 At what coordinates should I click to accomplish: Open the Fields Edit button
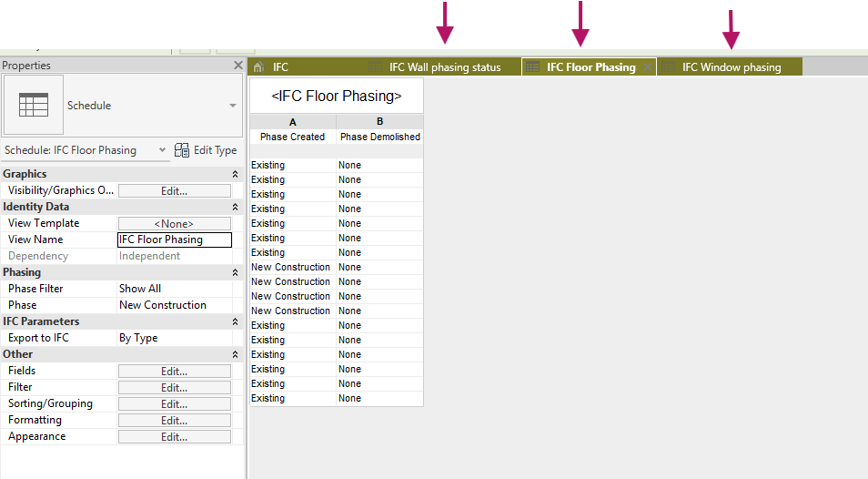174,372
